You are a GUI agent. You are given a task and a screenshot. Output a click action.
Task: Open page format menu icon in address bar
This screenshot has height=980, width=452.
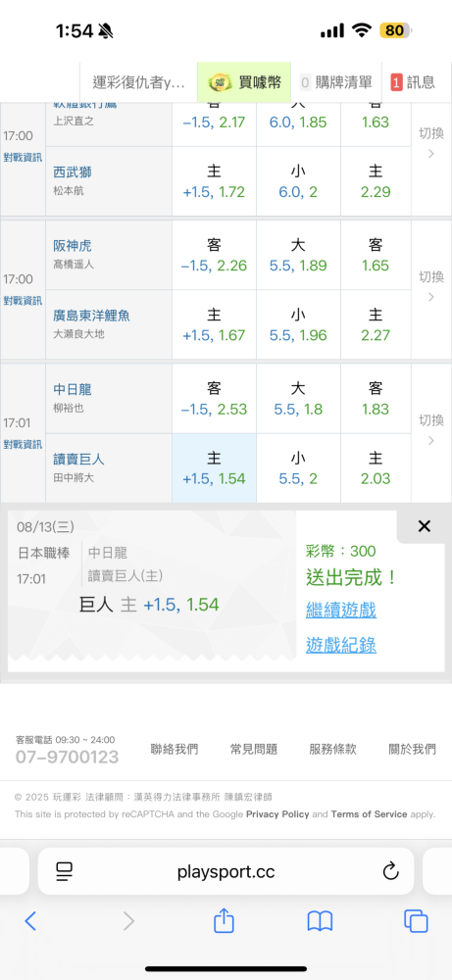(65, 870)
